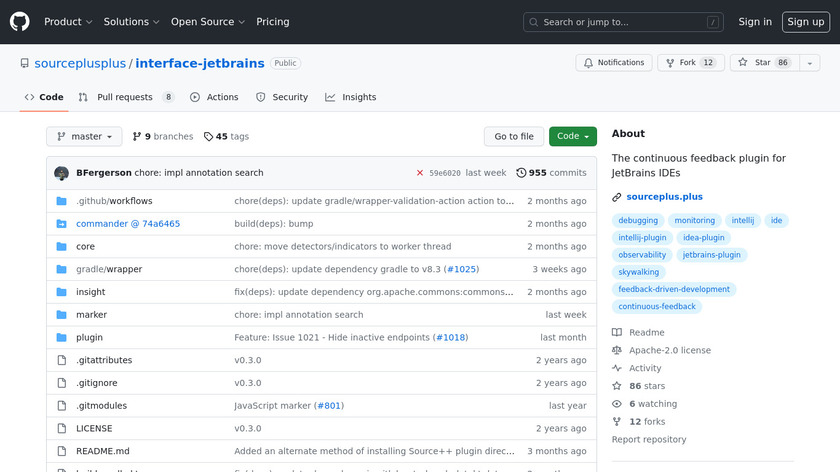Fork the repository
The height and width of the screenshot is (472, 840).
point(688,63)
